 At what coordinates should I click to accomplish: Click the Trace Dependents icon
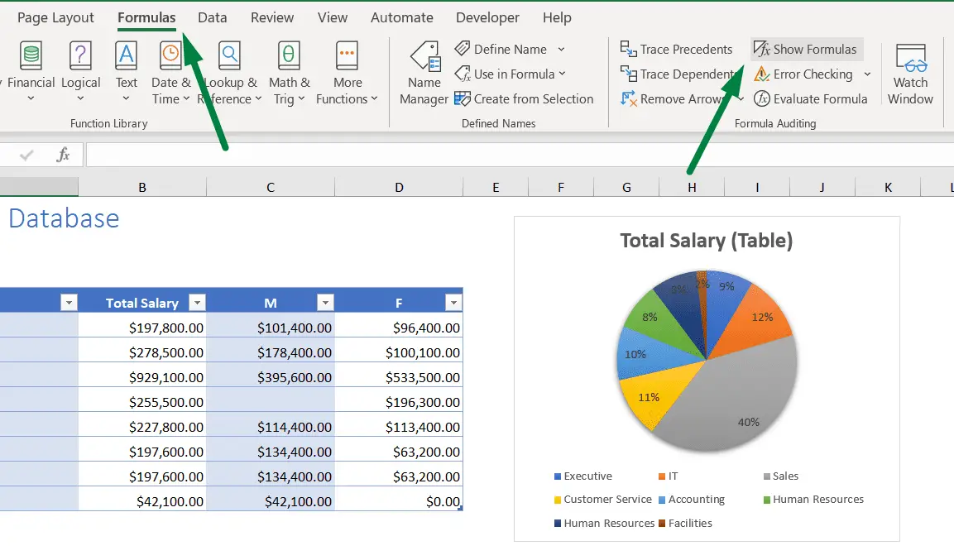(629, 74)
